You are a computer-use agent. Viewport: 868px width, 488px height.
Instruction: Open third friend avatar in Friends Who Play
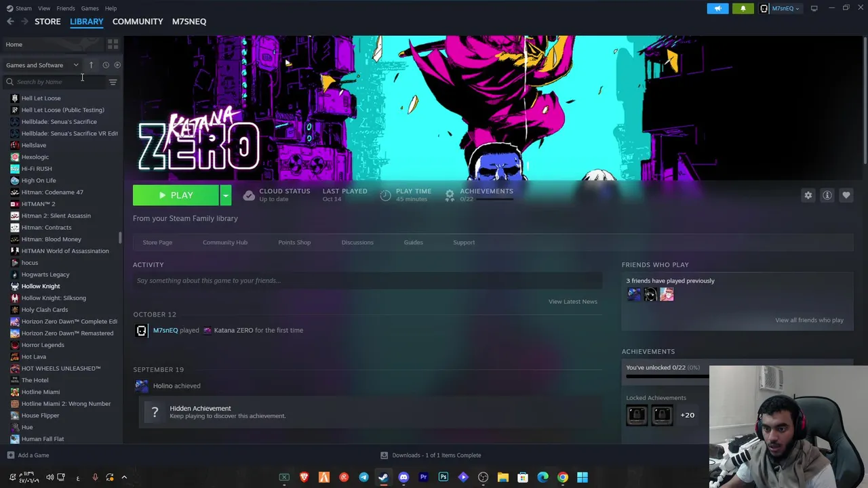point(667,294)
